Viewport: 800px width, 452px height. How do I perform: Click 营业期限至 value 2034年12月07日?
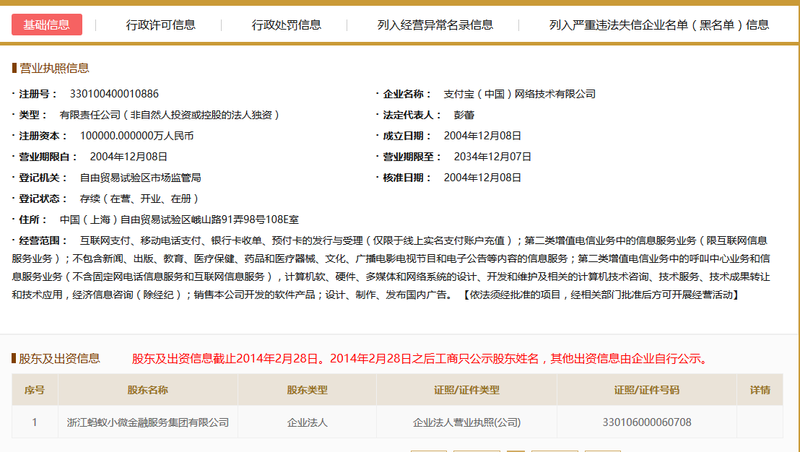click(x=492, y=157)
